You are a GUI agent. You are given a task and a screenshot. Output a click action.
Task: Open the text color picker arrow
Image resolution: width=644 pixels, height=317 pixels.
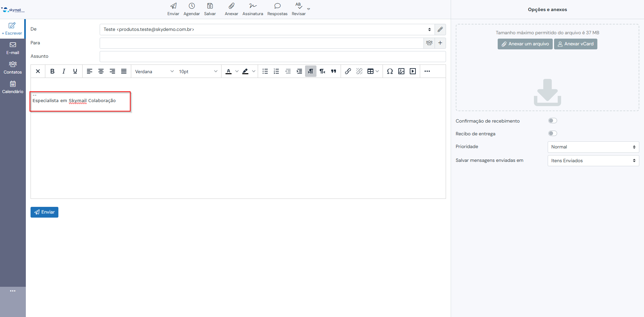pos(237,71)
